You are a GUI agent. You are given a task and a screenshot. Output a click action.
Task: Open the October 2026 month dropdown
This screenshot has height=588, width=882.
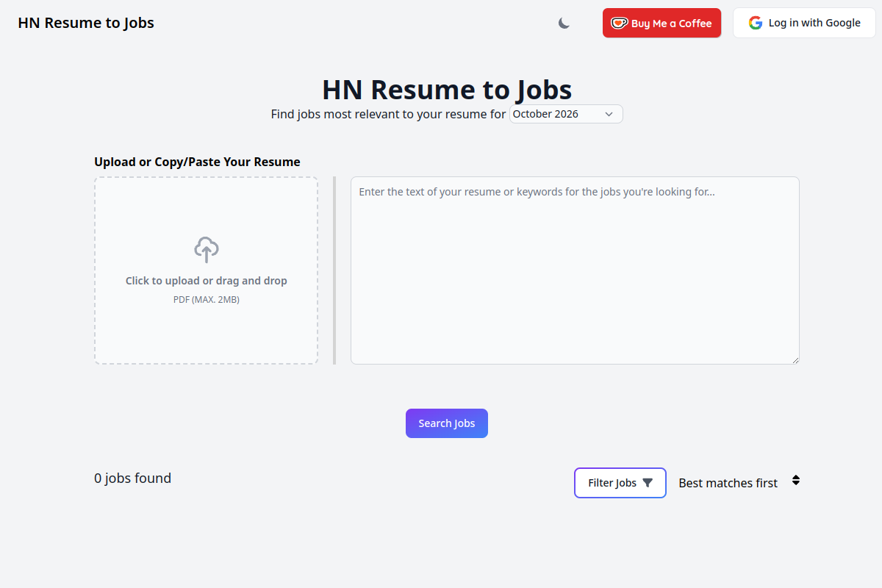566,114
